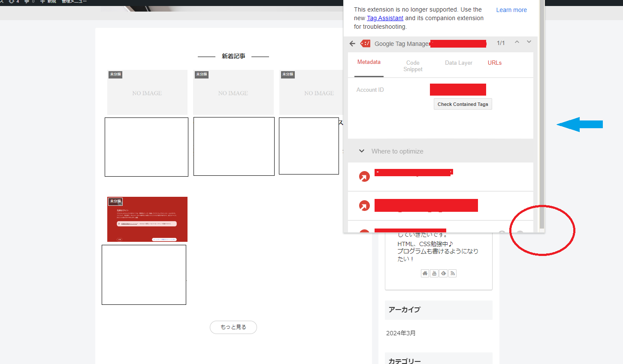
Task: Switch to the Code Snippet tab
Action: 412,65
